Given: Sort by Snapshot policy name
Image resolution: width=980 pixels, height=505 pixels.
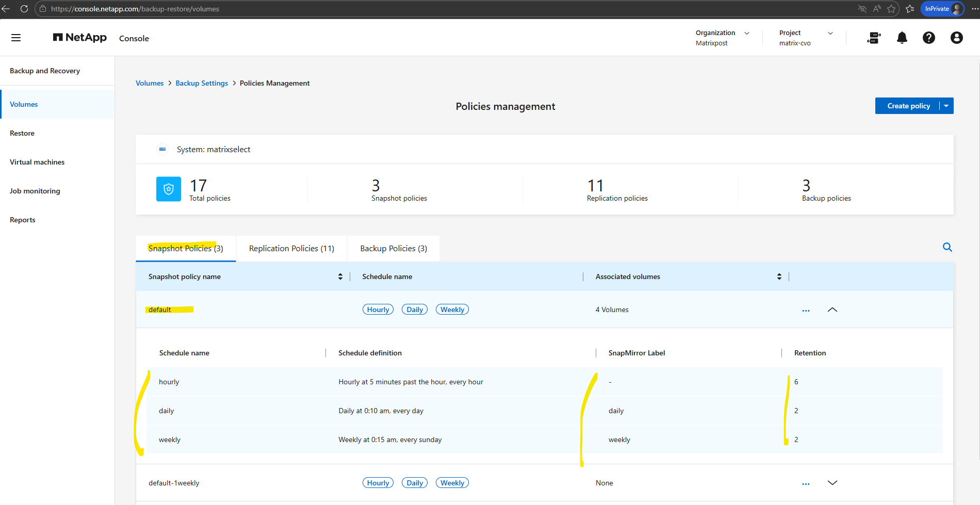Looking at the screenshot, I should pos(340,276).
